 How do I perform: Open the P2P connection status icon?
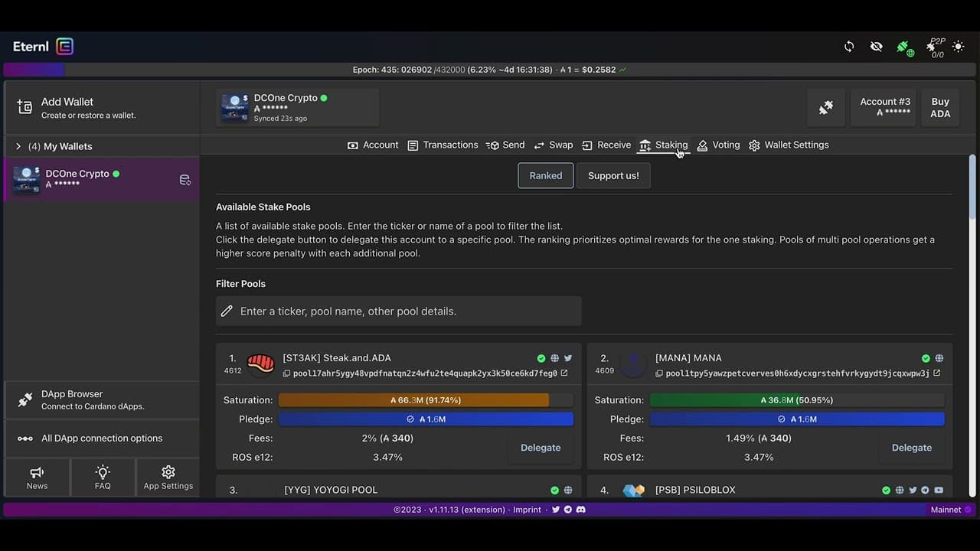tap(935, 48)
